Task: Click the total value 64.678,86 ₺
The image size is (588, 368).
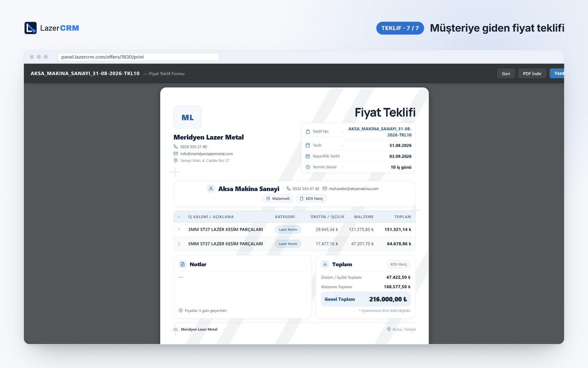Action: click(399, 244)
